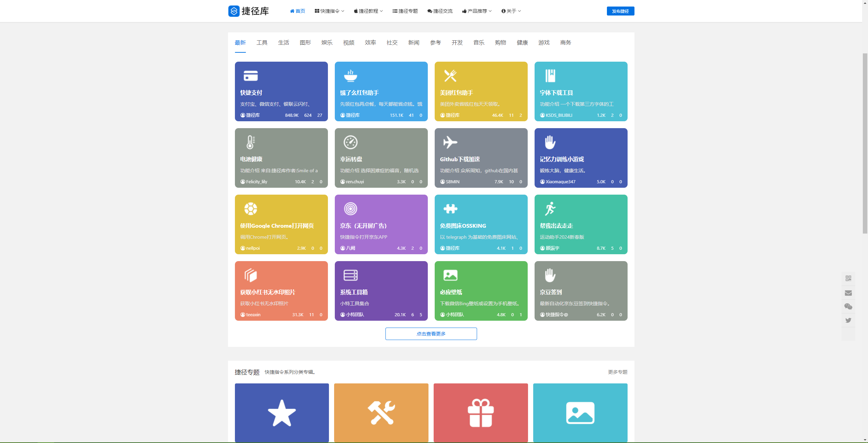The image size is (868, 443).
Task: Select the 最新 category tab
Action: pos(240,43)
